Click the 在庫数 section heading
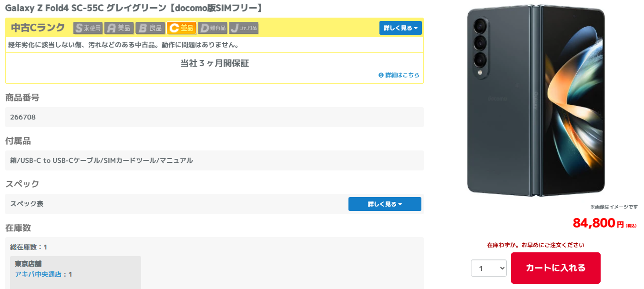Viewport: 644px width, 289px height. (x=18, y=228)
